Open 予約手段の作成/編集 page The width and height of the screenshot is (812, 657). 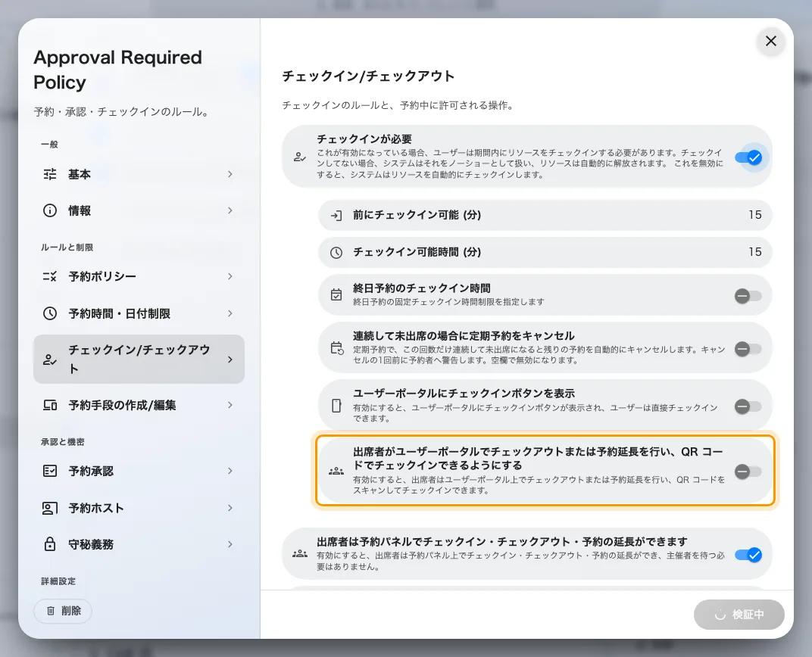(x=139, y=405)
